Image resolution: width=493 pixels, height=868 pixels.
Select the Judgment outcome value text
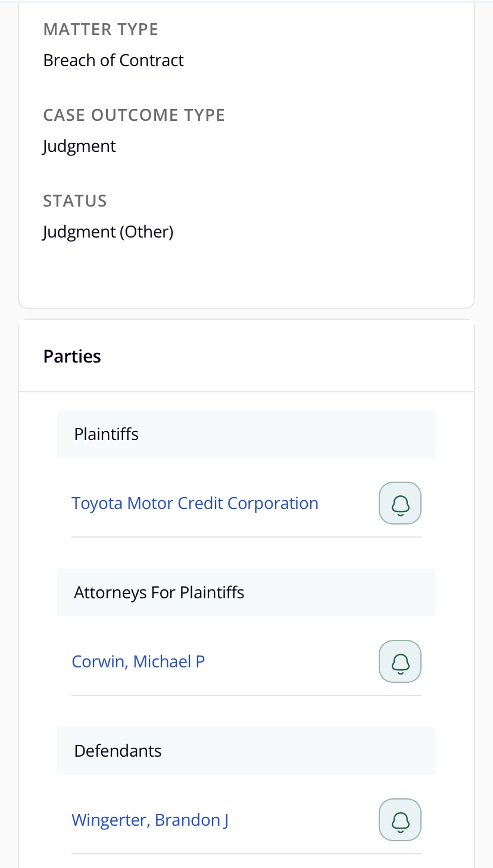(79, 146)
